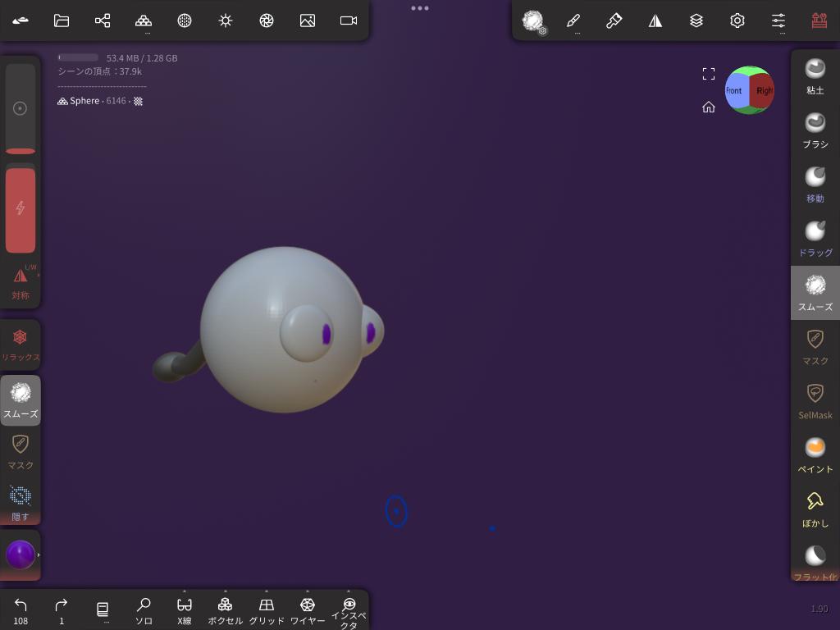Viewport: 840px width, 630px height.
Task: Choose the ぼかし smudge tool
Action: (x=815, y=509)
